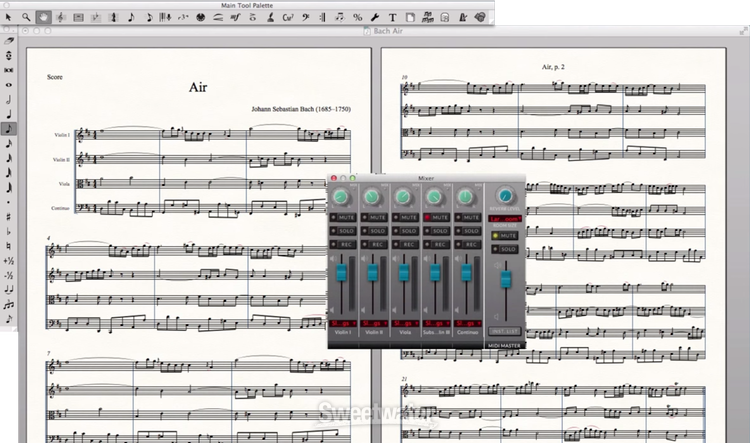Select the Text tool T icon

pyautogui.click(x=392, y=18)
